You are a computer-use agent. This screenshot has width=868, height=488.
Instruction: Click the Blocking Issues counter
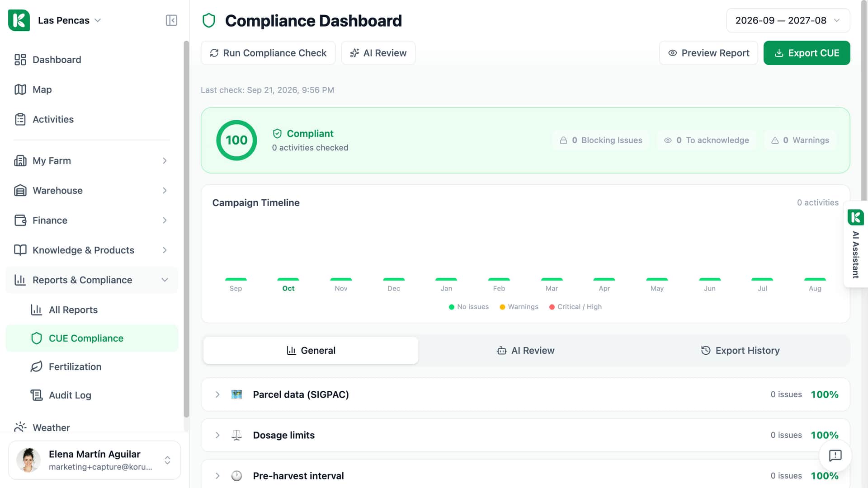click(601, 140)
